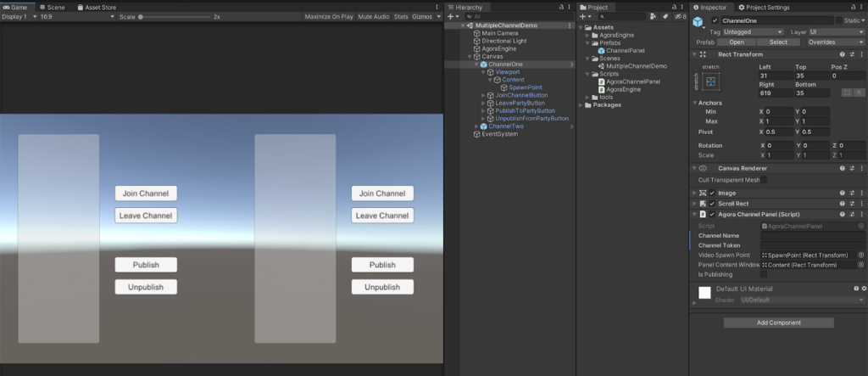Toggle Rect Transform raw edit R button
The image size is (868, 376).
[859, 93]
